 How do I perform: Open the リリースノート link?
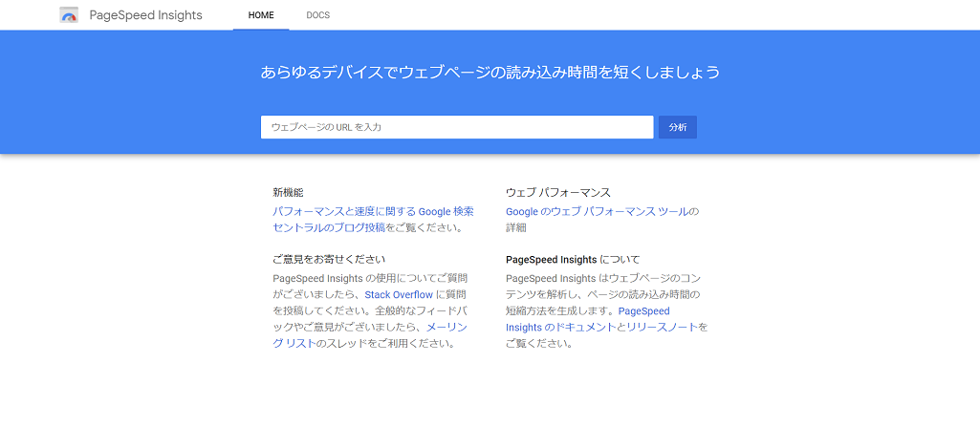point(662,327)
